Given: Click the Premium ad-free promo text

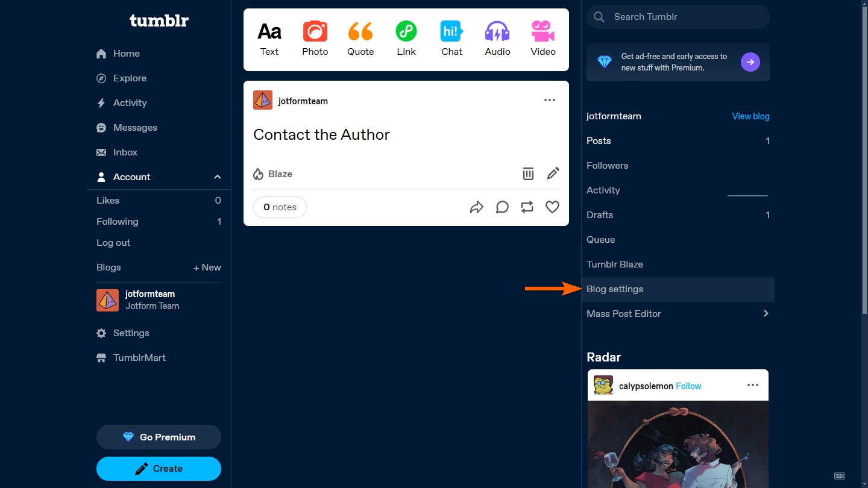Looking at the screenshot, I should [x=674, y=62].
